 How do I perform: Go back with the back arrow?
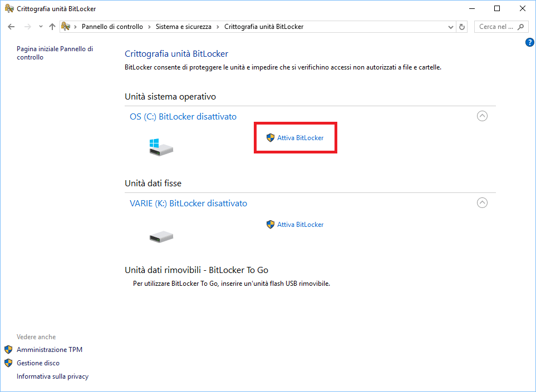click(11, 27)
